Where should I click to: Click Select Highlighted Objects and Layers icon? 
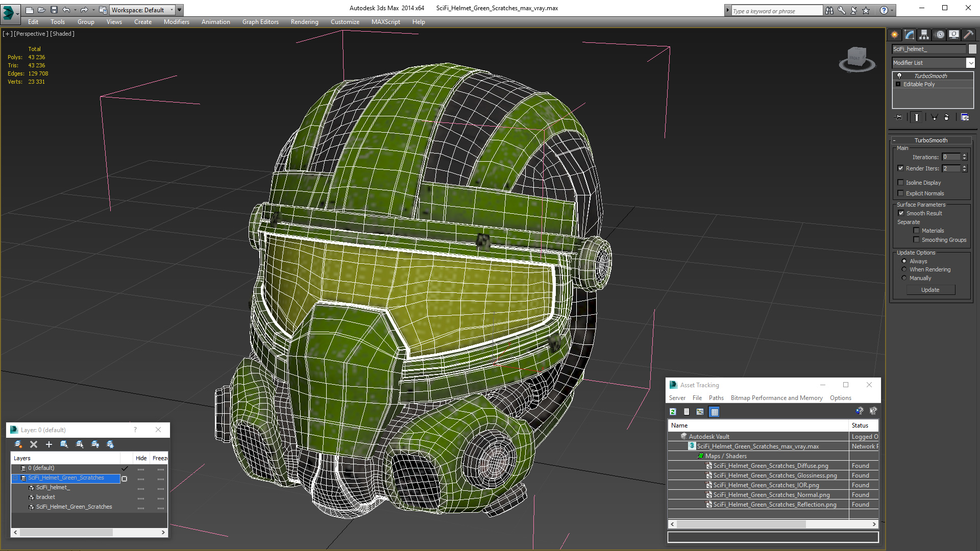(x=64, y=444)
